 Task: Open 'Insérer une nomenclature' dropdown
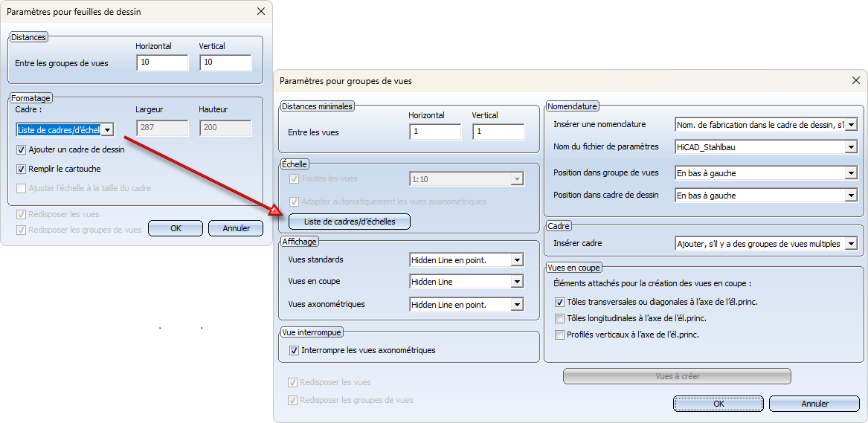coord(852,125)
